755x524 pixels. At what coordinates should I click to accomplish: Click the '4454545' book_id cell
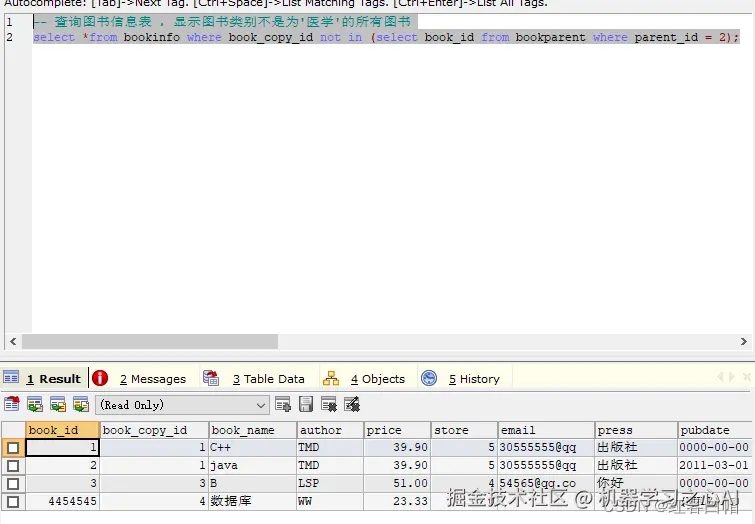click(62, 501)
